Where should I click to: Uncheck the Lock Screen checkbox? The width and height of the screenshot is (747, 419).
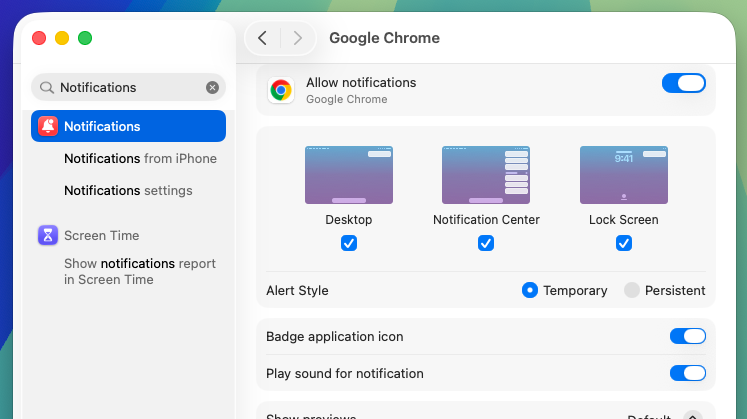(x=624, y=243)
